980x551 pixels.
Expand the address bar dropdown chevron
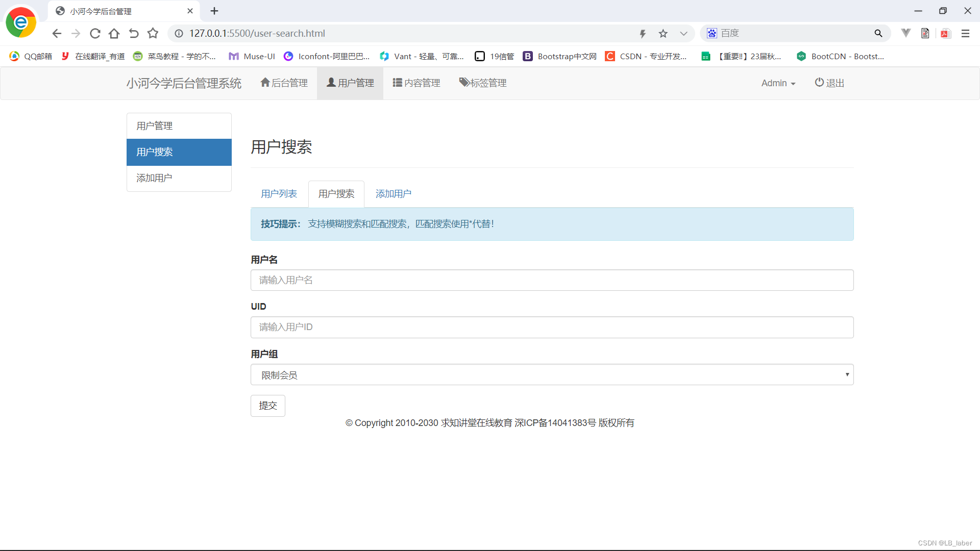point(683,34)
